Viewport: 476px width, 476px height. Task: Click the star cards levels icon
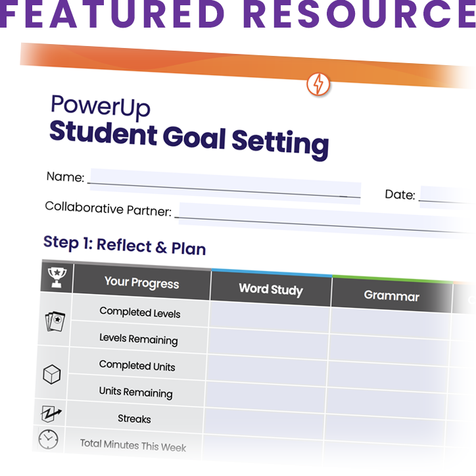pos(55,321)
